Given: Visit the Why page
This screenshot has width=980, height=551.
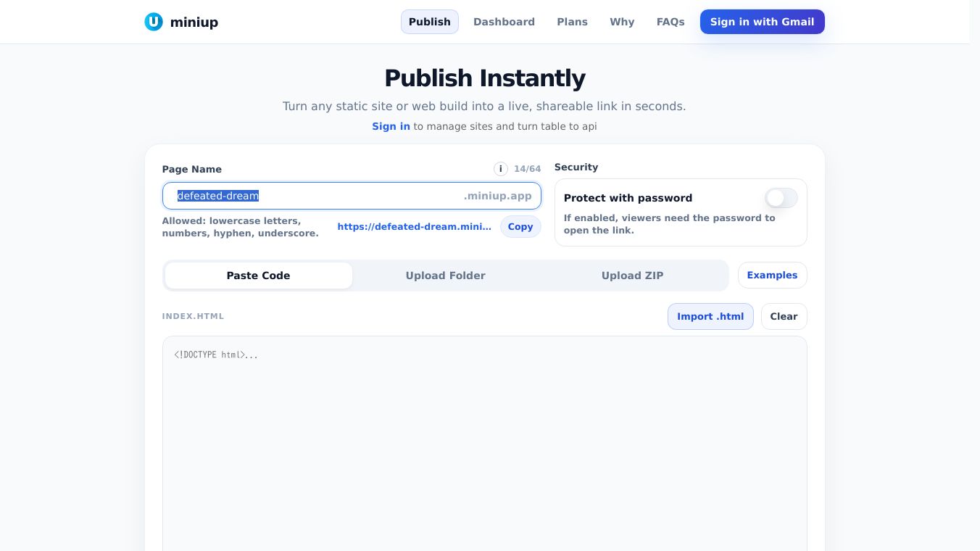Looking at the screenshot, I should pyautogui.click(x=622, y=22).
